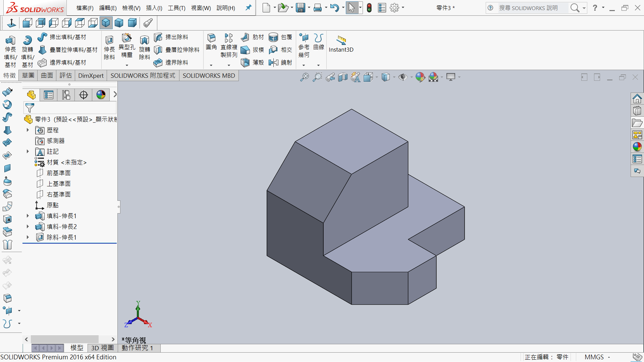Open the ConfigurationManager tab icon
644x362 pixels.
[66, 95]
